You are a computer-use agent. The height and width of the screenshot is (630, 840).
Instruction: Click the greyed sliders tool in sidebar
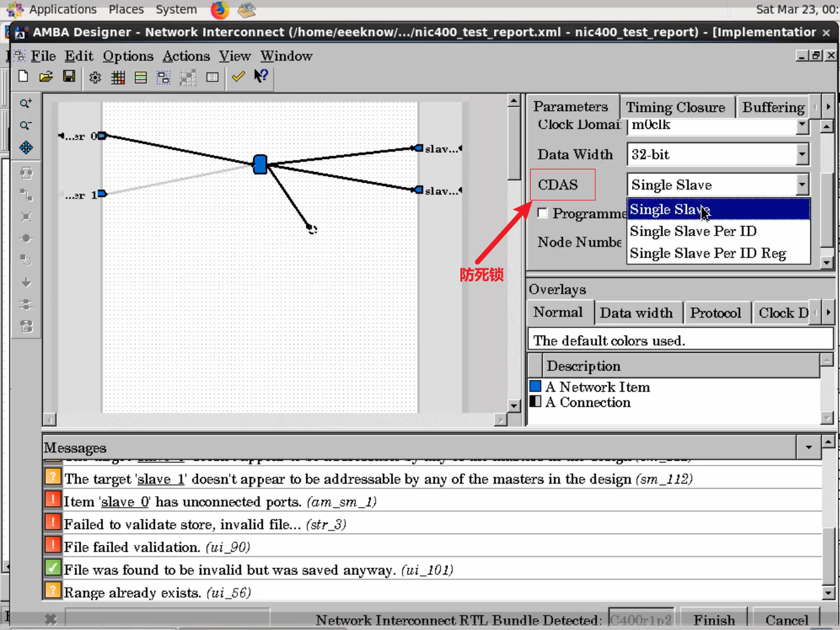[26, 305]
